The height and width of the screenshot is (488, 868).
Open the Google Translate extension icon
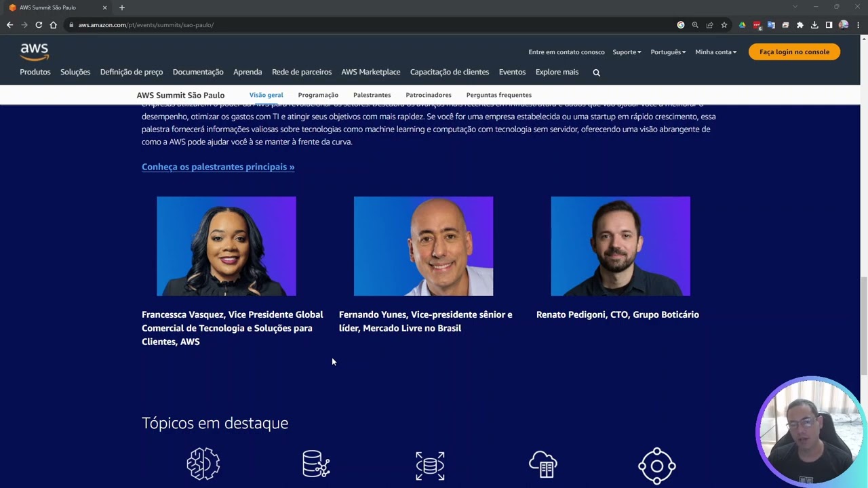tap(771, 25)
